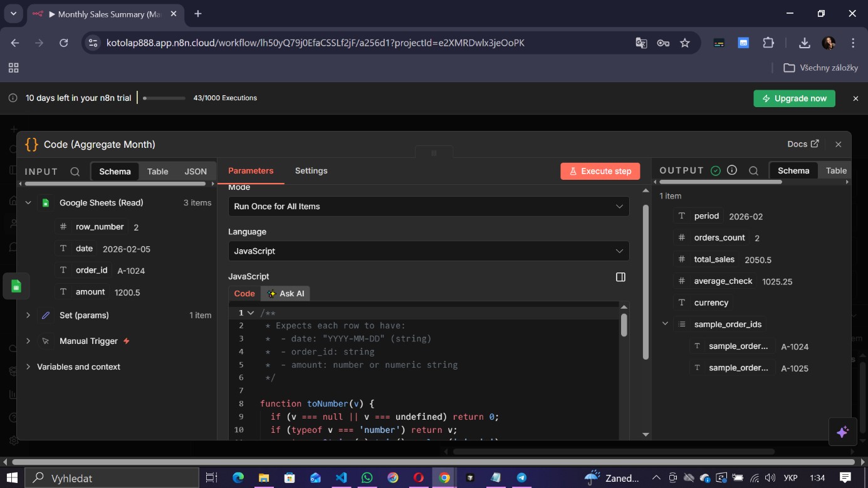Open WhatsApp from the taskbar
The height and width of the screenshot is (488, 868).
pos(367,478)
